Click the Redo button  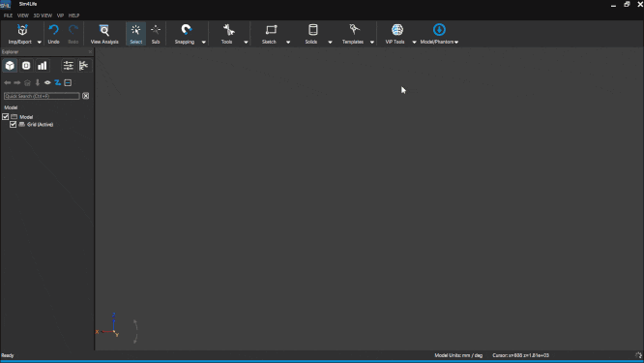[x=73, y=34]
